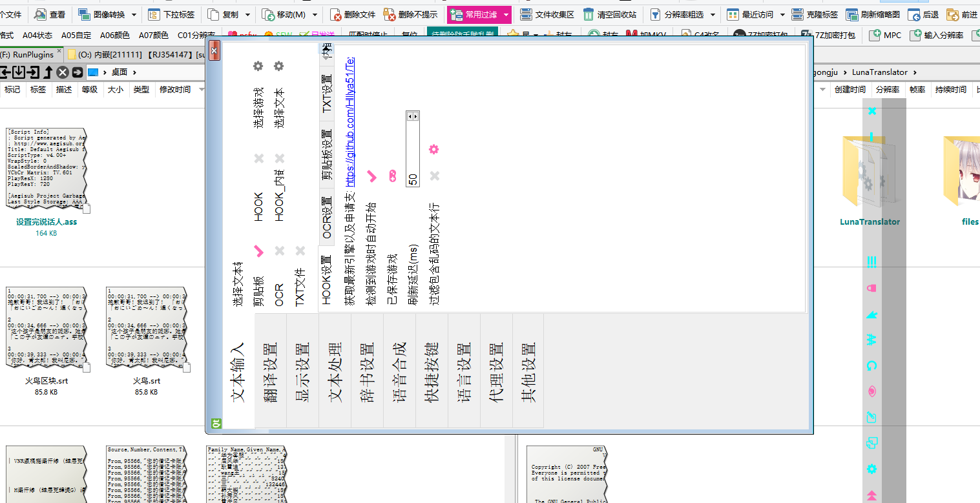Open the OCR设置 sub-tab

(327, 218)
